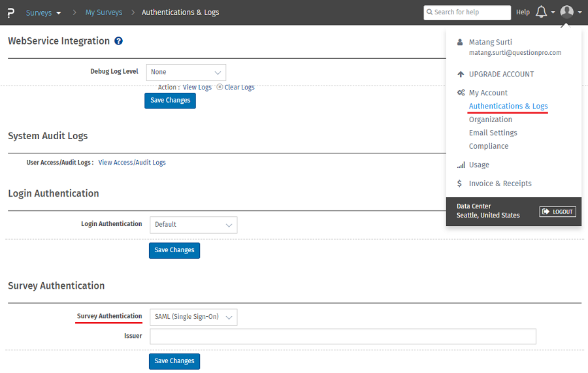Click the Issuer text field
This screenshot has width=588, height=373.
342,336
